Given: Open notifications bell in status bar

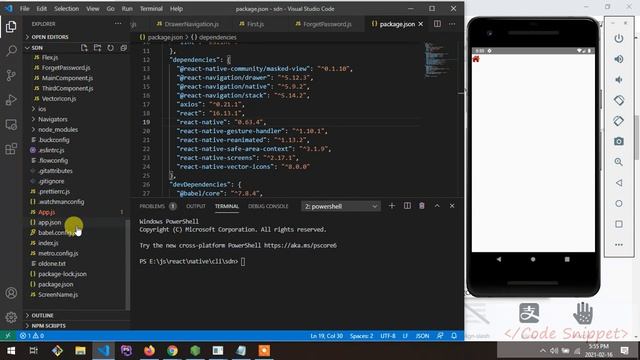Looking at the screenshot, I should tap(454, 336).
